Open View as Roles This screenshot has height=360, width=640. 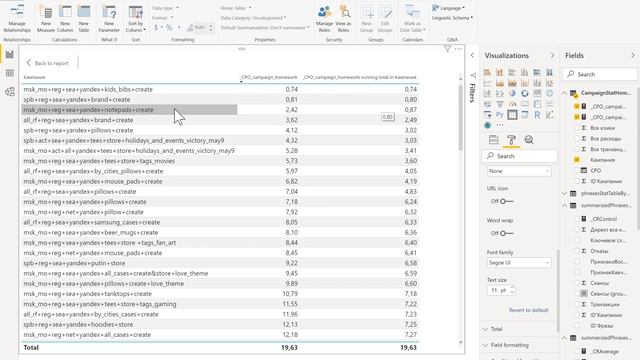[x=343, y=19]
